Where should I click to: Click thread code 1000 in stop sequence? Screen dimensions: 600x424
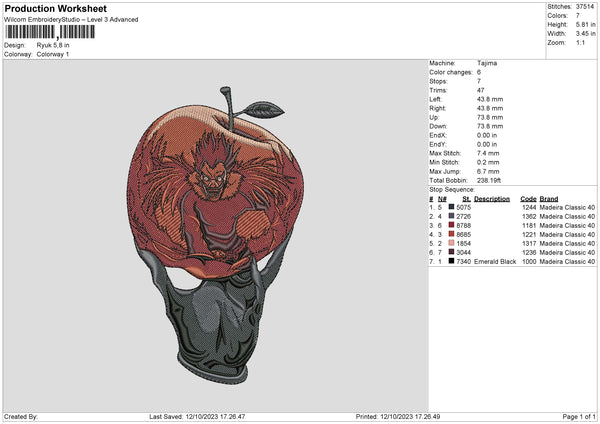click(529, 261)
